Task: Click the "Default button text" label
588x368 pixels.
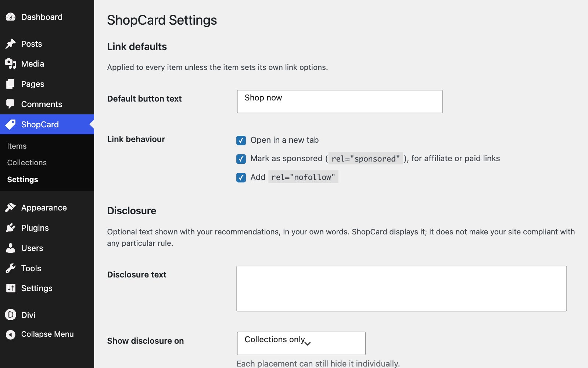Action: (x=144, y=99)
